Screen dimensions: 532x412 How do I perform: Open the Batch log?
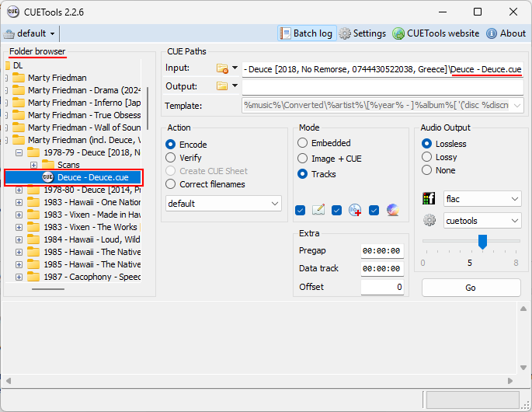coord(307,33)
